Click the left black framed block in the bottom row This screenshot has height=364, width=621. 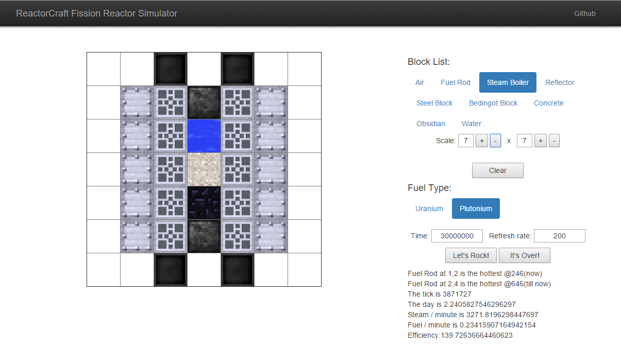[171, 270]
